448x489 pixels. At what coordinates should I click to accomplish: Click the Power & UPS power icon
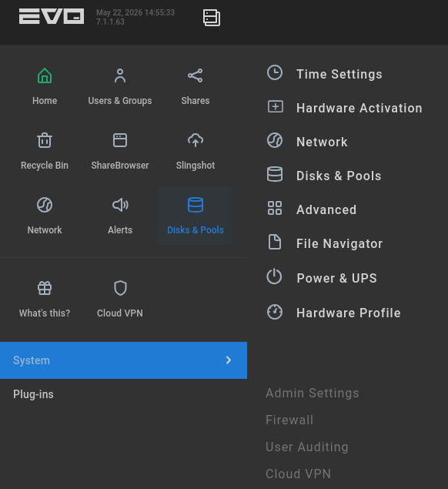tap(274, 276)
